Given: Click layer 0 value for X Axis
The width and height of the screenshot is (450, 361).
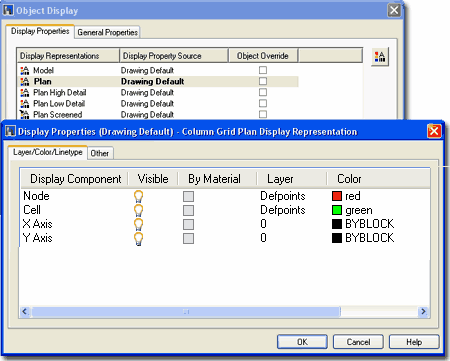Looking at the screenshot, I should coord(263,224).
